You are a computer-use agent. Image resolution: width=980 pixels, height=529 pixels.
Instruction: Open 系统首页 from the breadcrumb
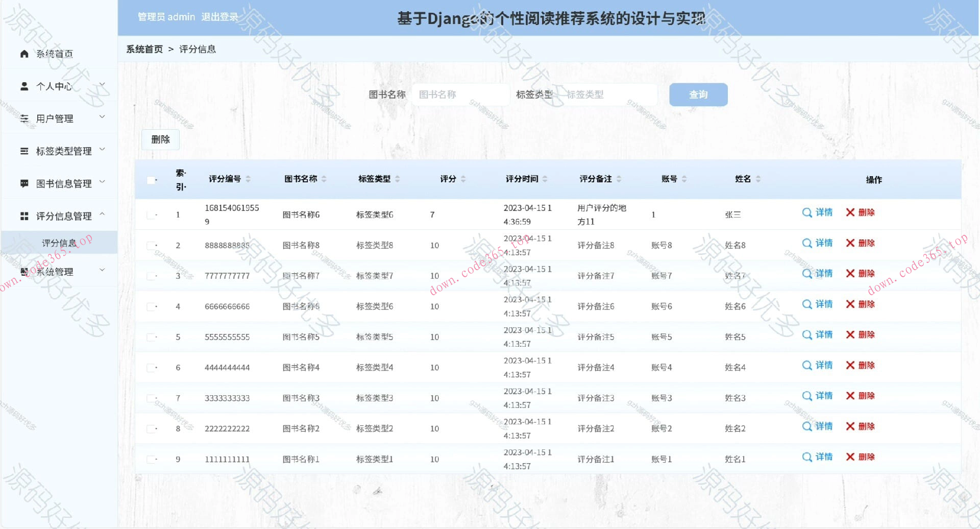click(144, 49)
